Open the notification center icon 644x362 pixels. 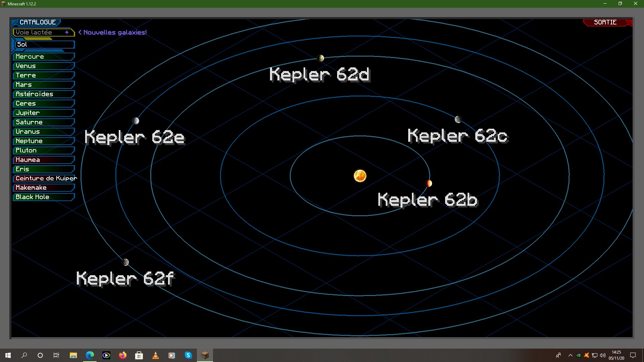tap(633, 355)
